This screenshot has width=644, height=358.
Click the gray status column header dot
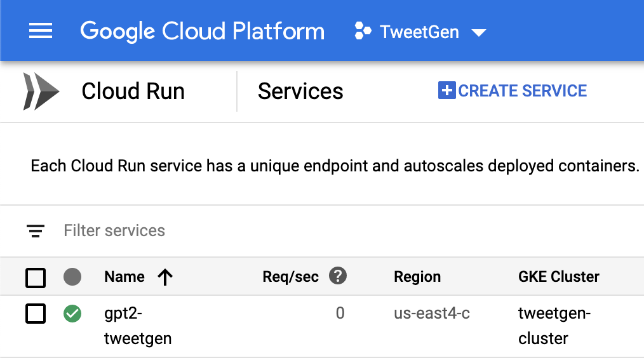coord(72,277)
